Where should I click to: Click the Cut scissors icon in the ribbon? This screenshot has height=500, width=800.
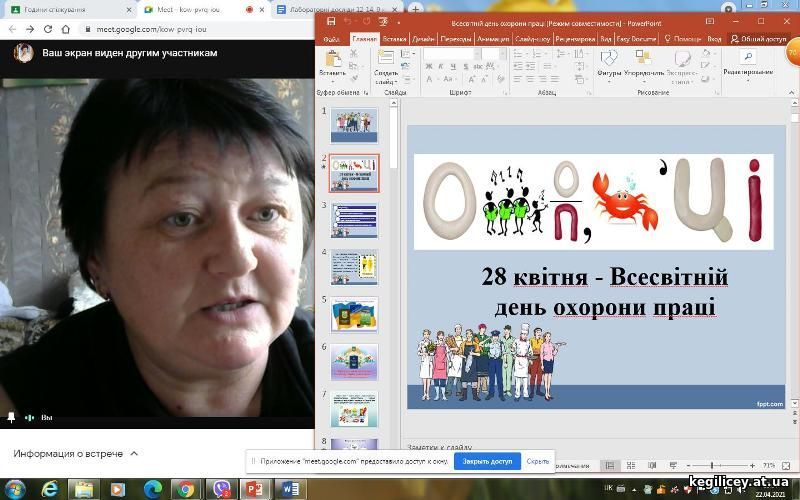point(353,53)
